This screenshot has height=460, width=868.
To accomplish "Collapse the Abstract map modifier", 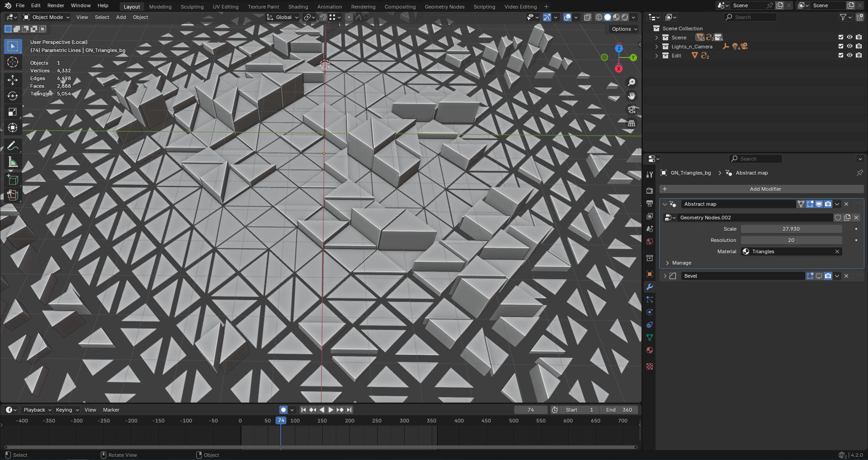I will pos(665,204).
